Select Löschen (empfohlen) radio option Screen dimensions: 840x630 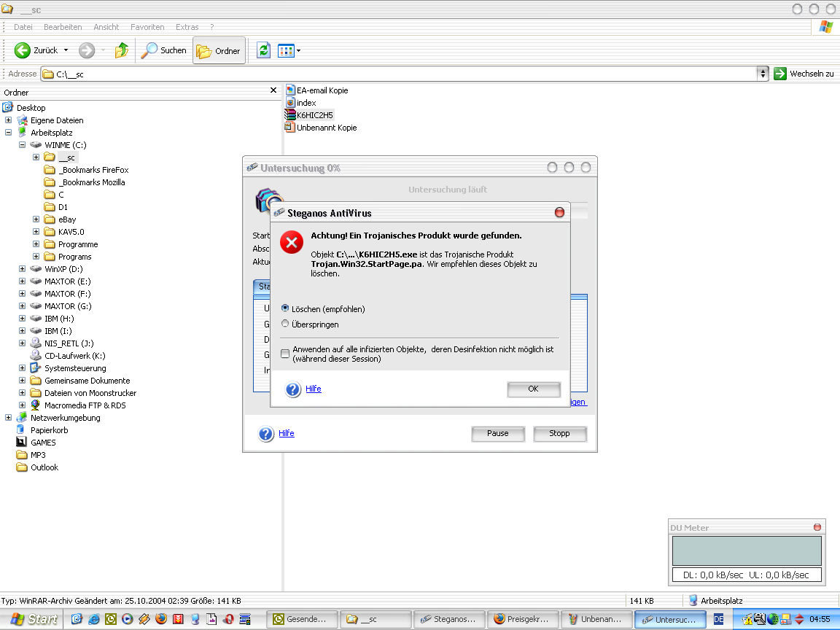point(285,308)
